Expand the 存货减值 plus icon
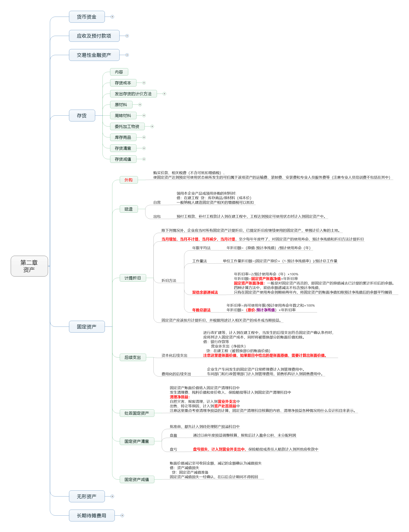Viewport: 409px width, 532px height. 144,159
